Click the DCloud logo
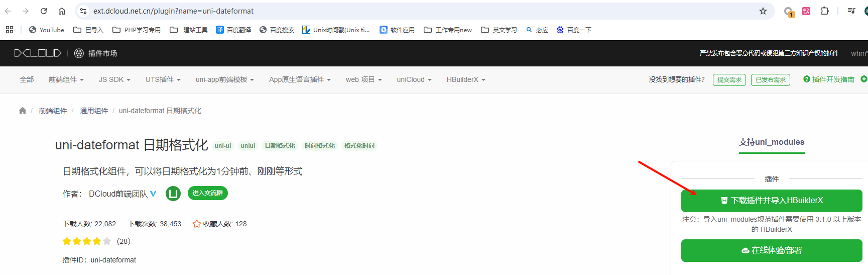Viewport: 868px width, 275px height. pyautogui.click(x=38, y=53)
